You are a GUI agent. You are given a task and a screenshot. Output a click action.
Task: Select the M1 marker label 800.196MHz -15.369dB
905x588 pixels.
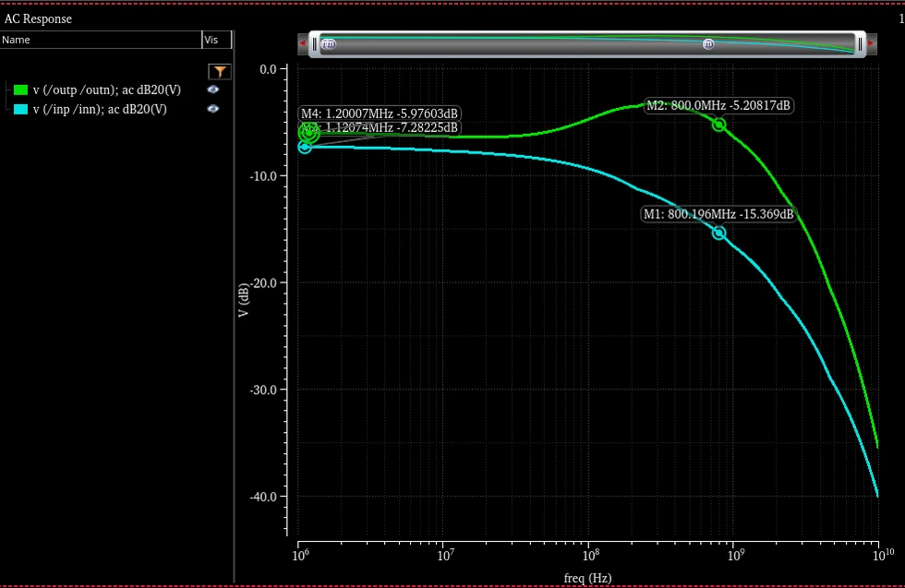point(718,214)
